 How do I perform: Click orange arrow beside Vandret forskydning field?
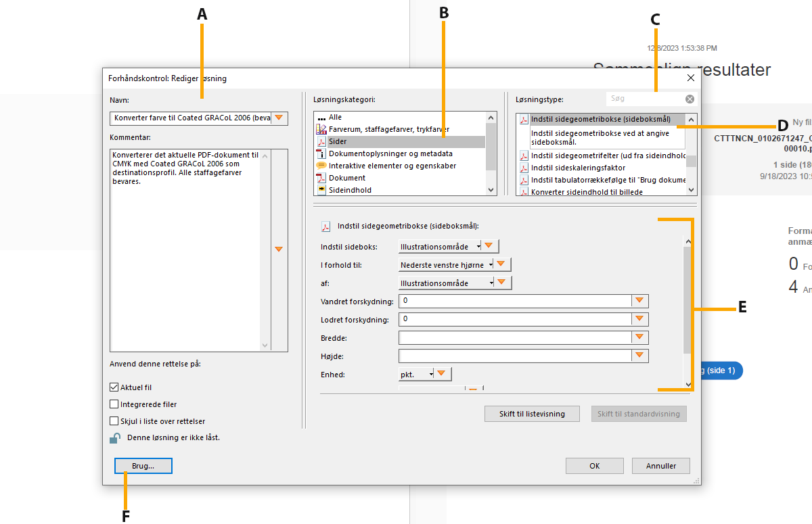(x=639, y=300)
